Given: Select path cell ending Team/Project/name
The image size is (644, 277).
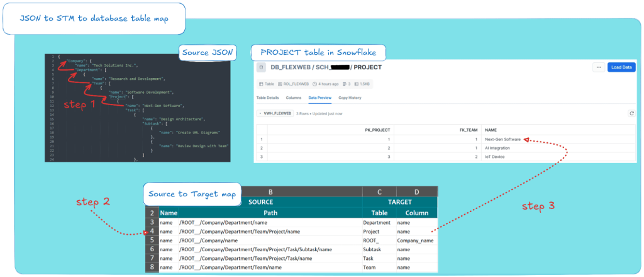Looking at the screenshot, I should 270,232.
